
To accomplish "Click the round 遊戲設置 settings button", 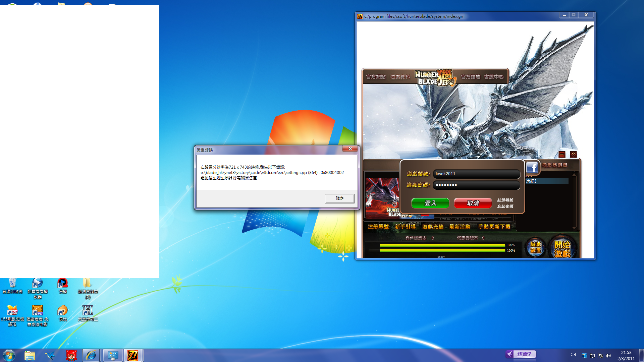I will click(x=536, y=248).
